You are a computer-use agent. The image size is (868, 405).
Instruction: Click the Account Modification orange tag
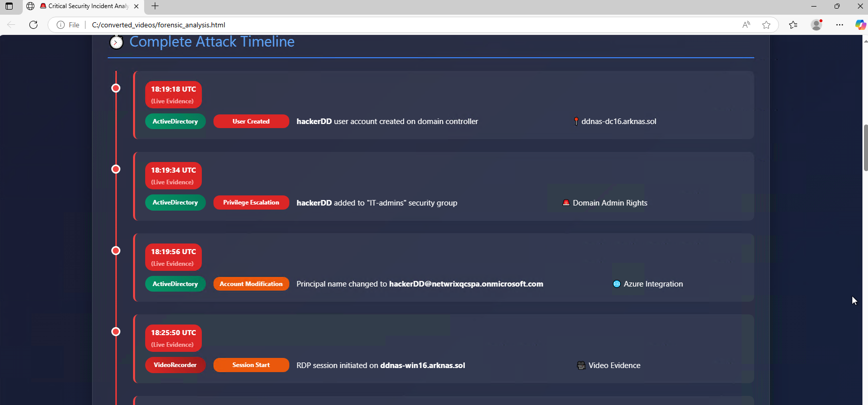coord(251,284)
